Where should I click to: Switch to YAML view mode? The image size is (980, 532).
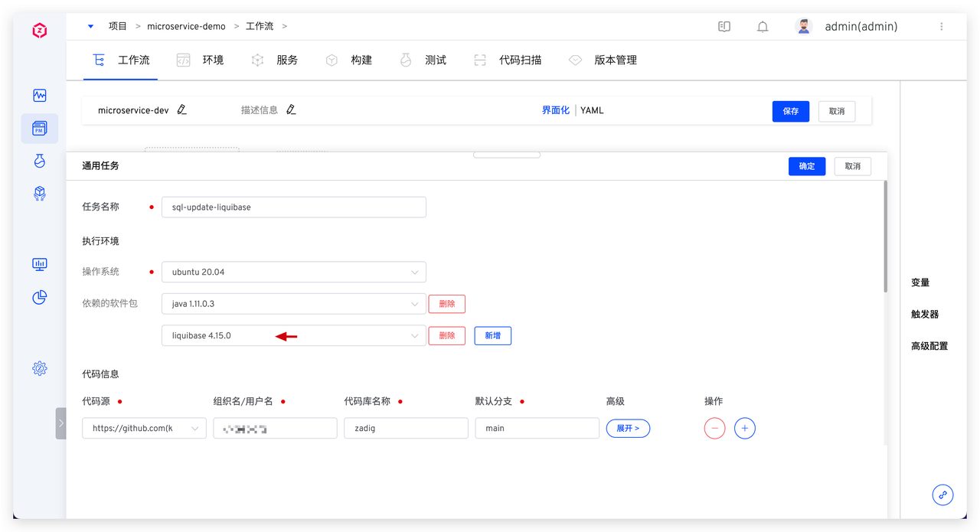point(592,110)
